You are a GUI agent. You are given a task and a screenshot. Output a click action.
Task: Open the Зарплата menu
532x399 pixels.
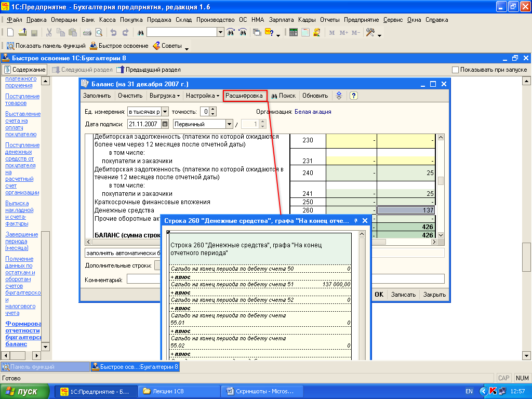pyautogui.click(x=281, y=20)
